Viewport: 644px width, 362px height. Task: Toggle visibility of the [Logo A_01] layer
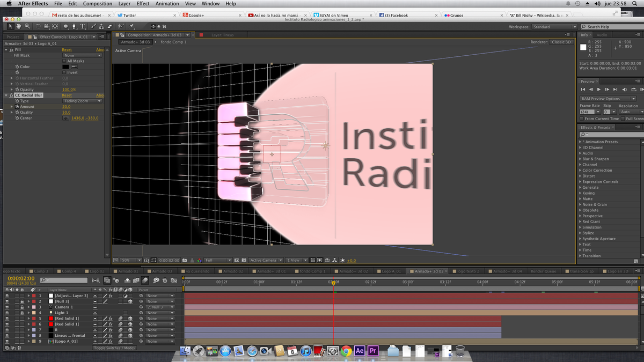click(x=7, y=341)
